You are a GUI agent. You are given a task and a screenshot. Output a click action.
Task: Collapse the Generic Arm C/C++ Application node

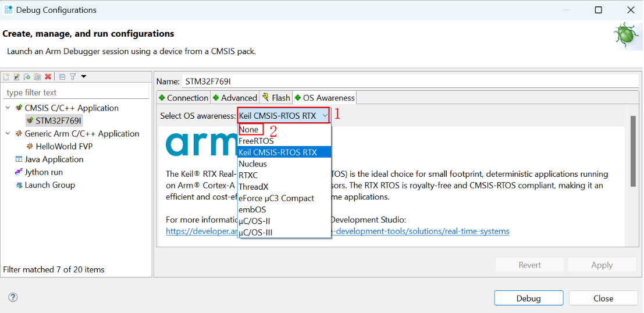click(8, 134)
